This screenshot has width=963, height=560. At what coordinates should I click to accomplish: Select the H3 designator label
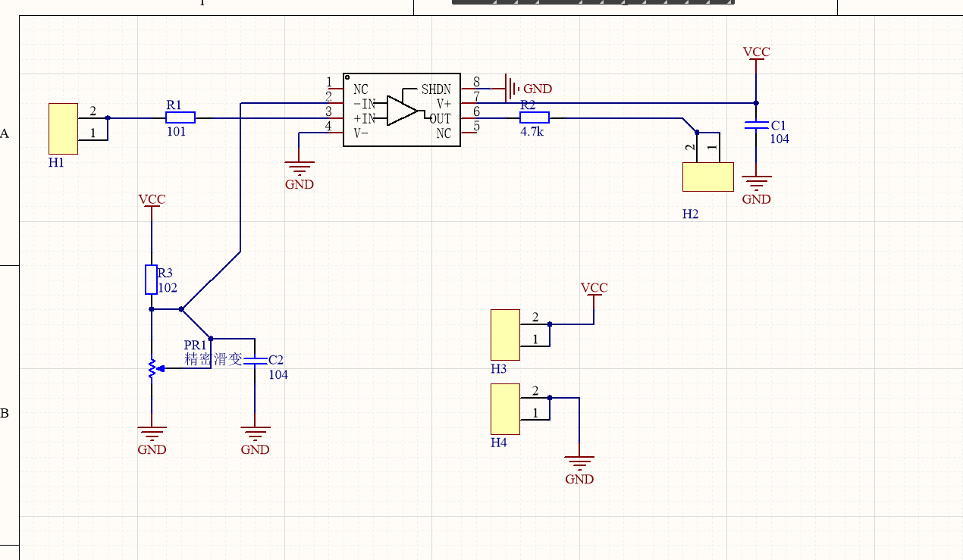[x=498, y=370]
